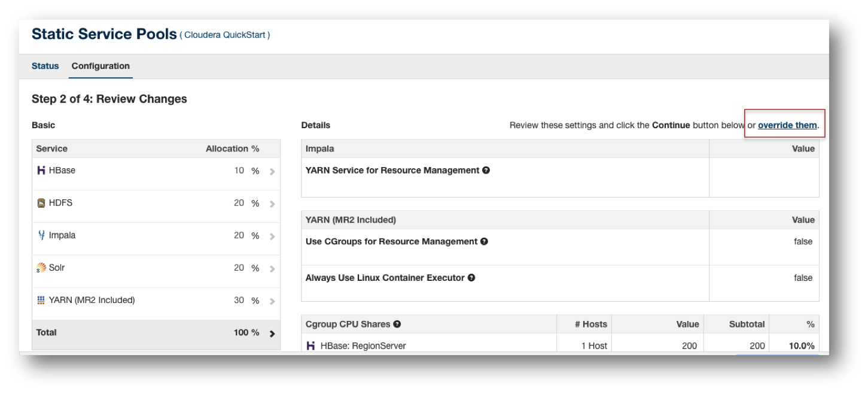Image resolution: width=868 pixels, height=394 pixels.
Task: Expand the HDFS allocation row chevron
Action: 272,204
